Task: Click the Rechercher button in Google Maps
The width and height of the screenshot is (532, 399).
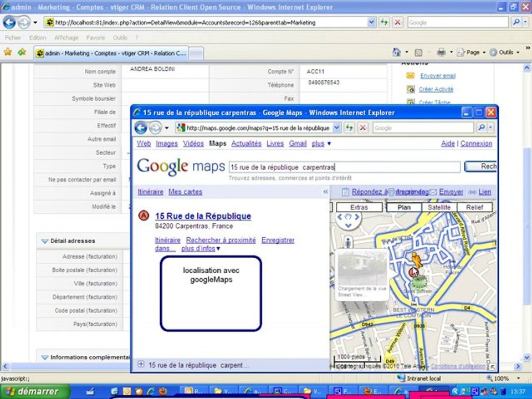Action: 480,167
